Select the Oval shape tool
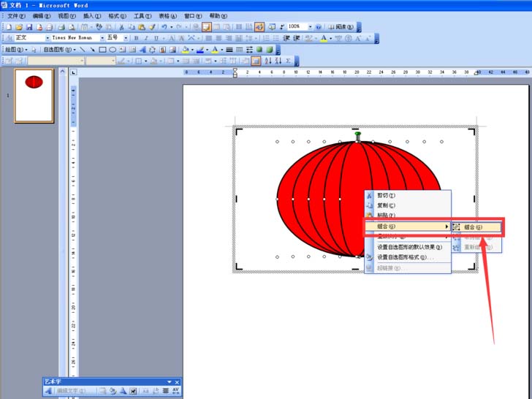This screenshot has width=532, height=399. tap(113, 50)
